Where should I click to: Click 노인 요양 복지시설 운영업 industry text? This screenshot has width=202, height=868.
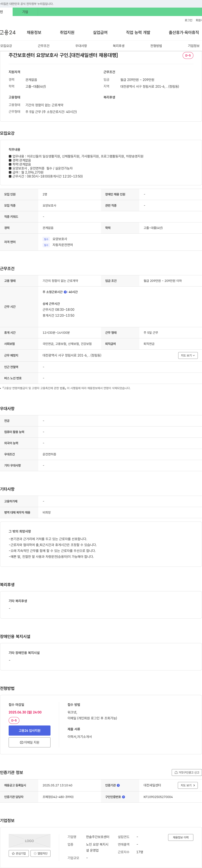click(x=97, y=847)
